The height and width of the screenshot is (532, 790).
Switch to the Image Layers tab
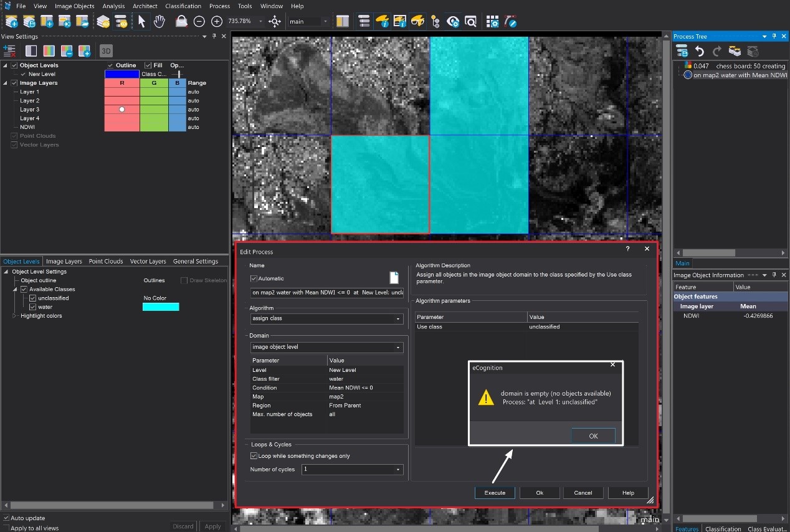coord(64,262)
